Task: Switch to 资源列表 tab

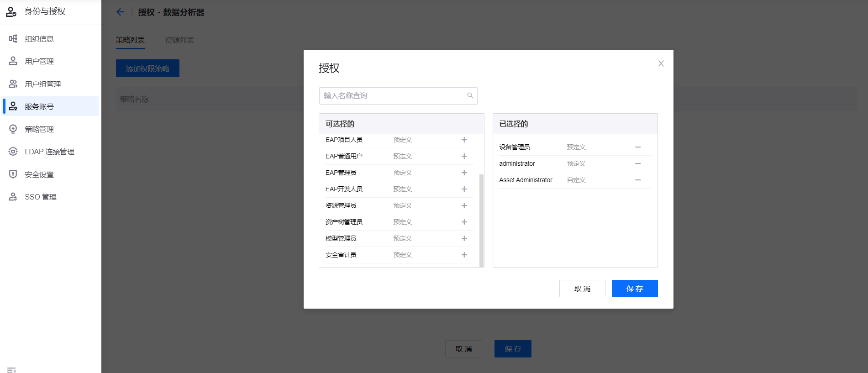Action: coord(179,40)
